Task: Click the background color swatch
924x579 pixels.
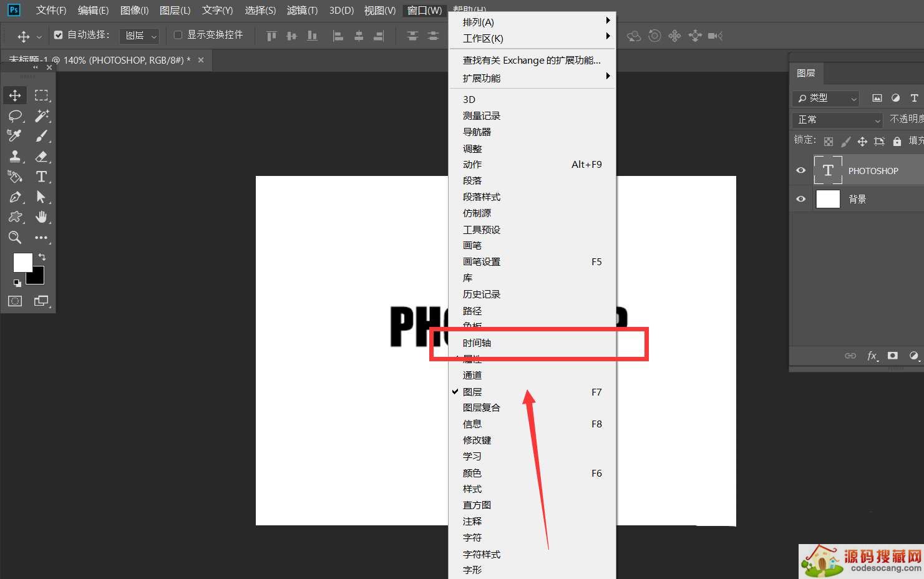Action: tap(37, 278)
